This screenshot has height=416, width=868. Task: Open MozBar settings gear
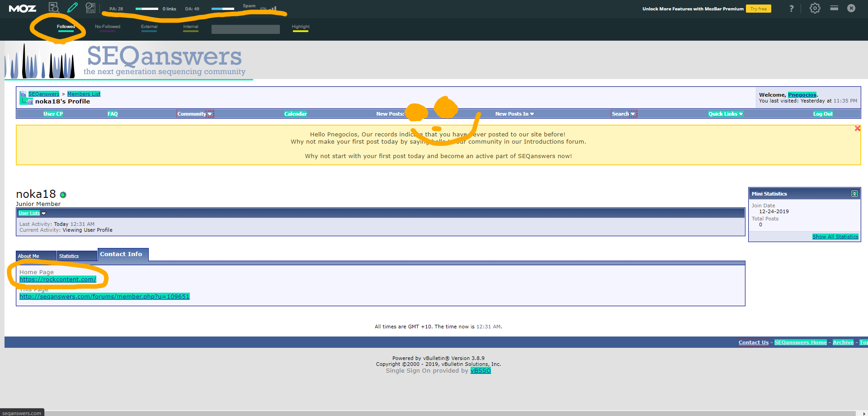(815, 8)
